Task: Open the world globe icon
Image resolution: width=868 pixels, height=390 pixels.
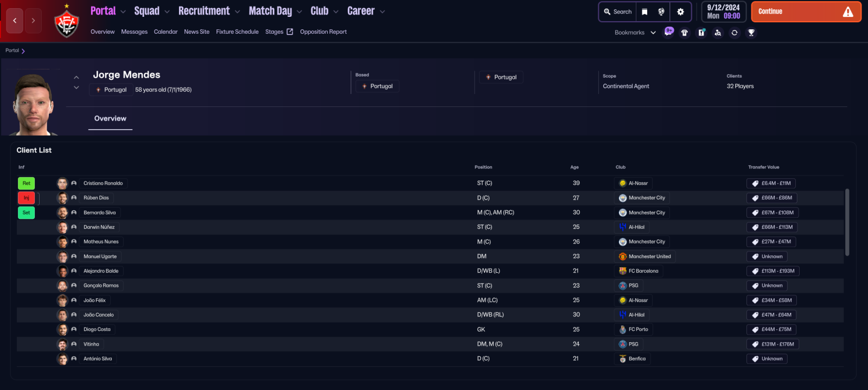Action: point(661,12)
